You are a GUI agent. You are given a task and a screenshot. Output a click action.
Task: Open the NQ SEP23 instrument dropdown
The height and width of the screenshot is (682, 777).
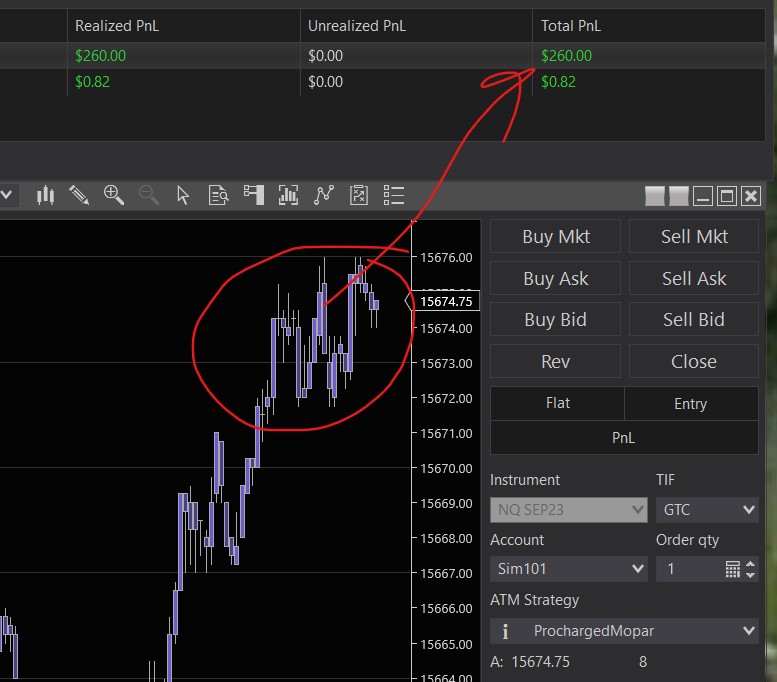[568, 510]
